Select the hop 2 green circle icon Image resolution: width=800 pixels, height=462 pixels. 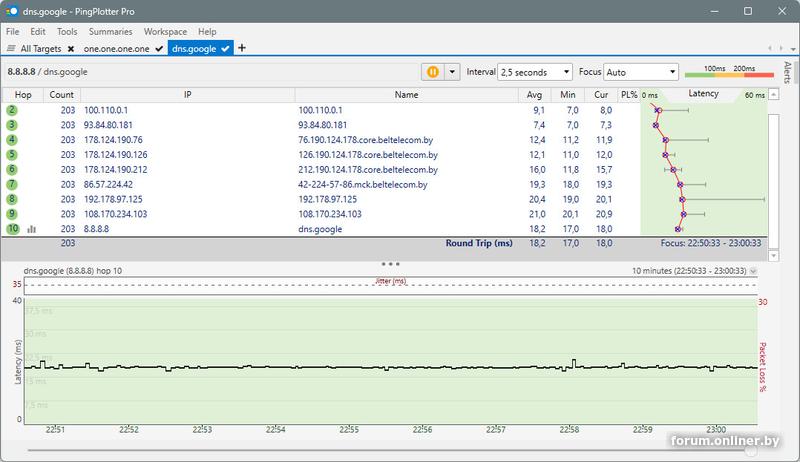pyautogui.click(x=12, y=110)
